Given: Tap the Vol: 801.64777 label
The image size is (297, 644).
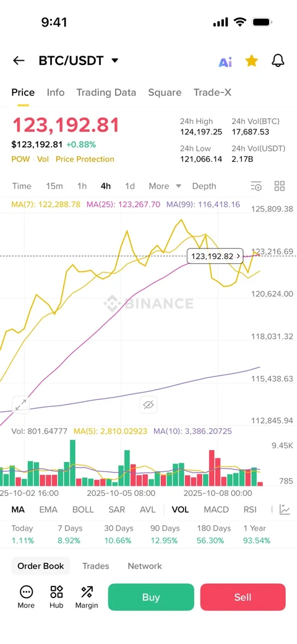Looking at the screenshot, I should [40, 431].
